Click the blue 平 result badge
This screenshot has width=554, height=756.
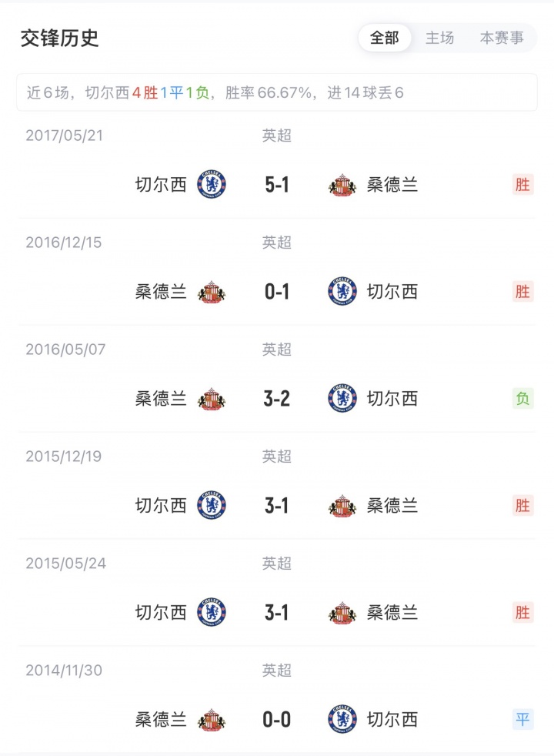click(x=522, y=720)
